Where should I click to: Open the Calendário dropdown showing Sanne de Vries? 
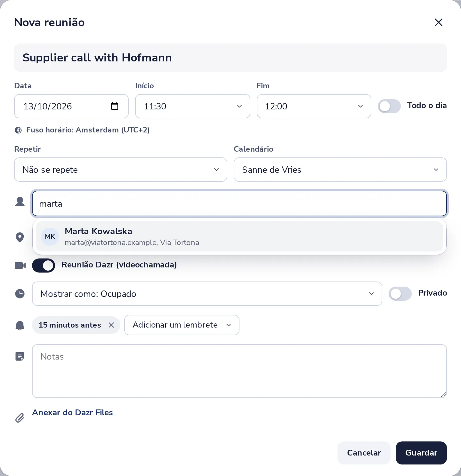tap(340, 170)
